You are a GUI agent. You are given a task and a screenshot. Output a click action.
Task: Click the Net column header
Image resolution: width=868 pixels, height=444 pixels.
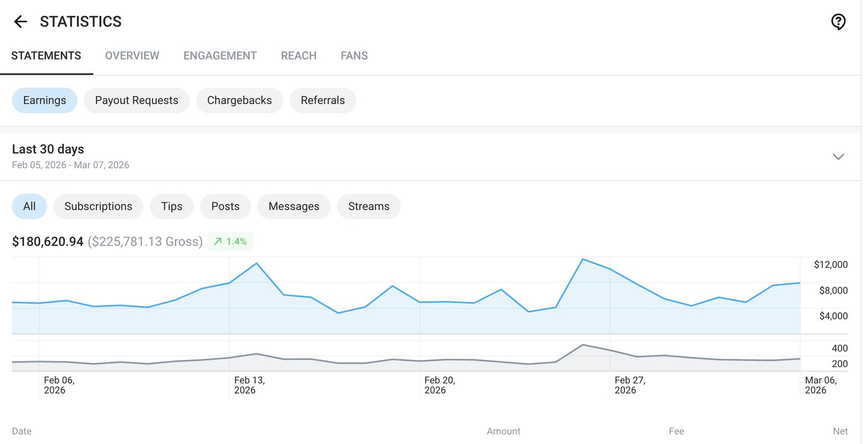click(840, 431)
